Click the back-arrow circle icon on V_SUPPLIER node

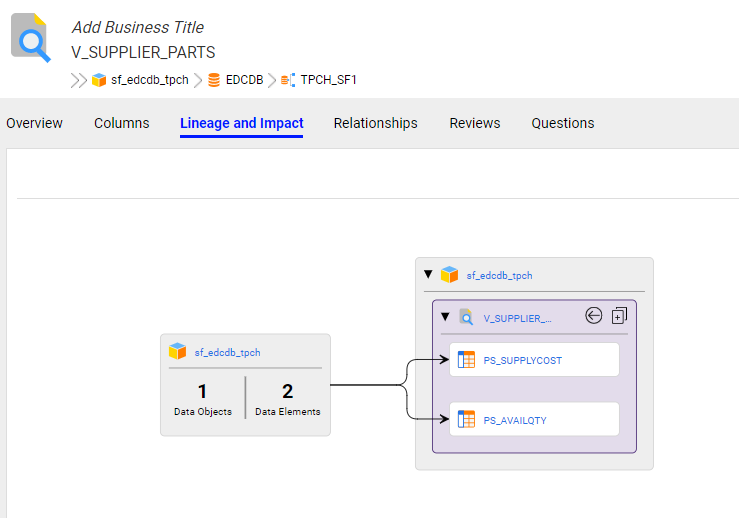[593, 315]
